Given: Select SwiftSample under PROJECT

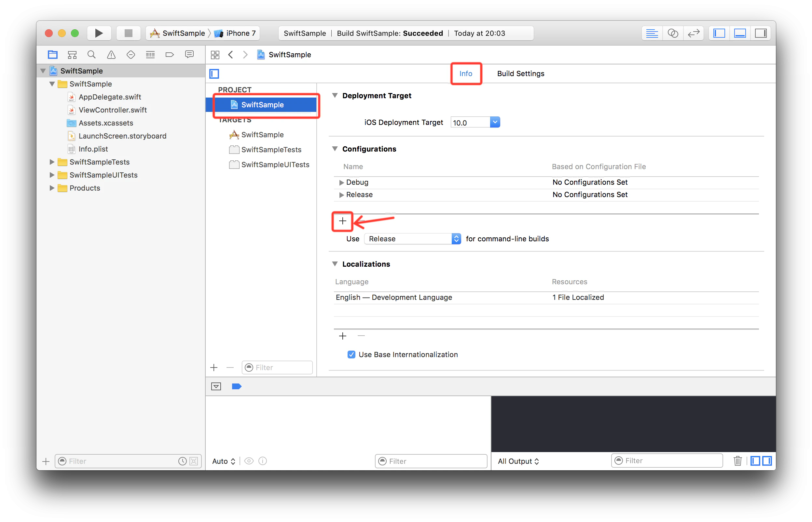Looking at the screenshot, I should click(261, 105).
